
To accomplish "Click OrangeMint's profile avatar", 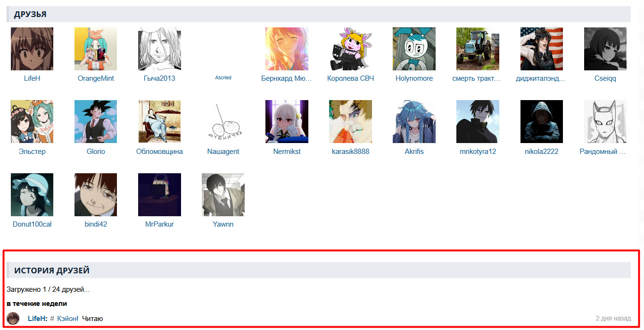I will pos(96,49).
